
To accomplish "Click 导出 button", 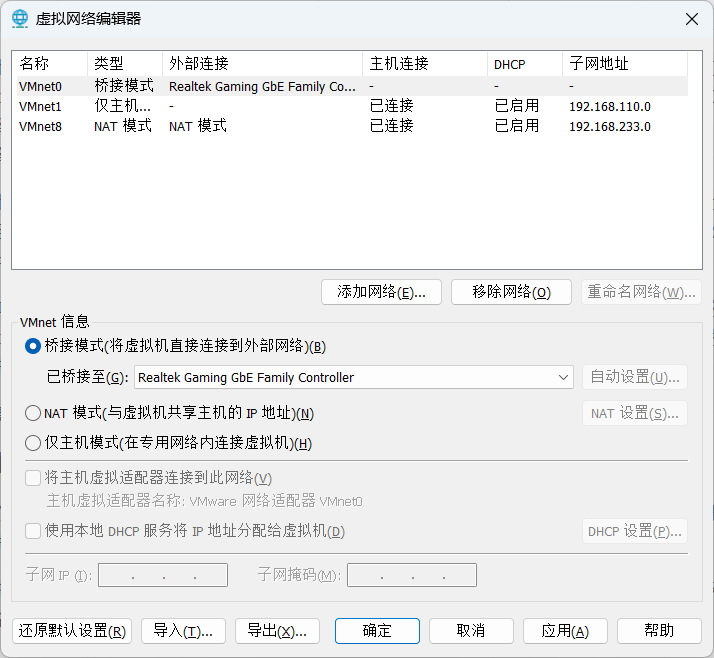I will point(277,631).
